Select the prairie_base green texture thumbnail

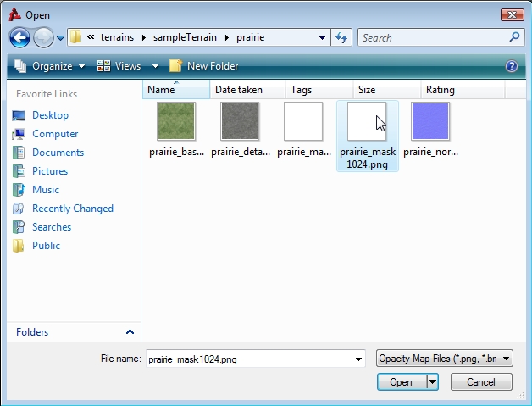(176, 121)
